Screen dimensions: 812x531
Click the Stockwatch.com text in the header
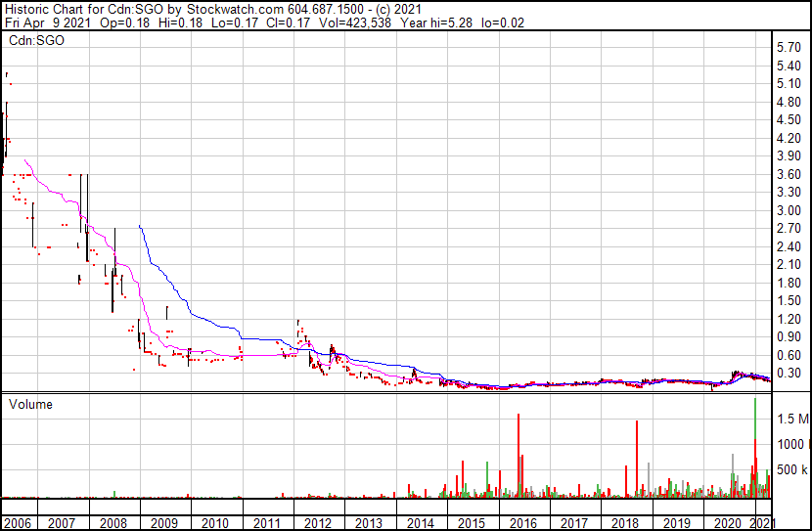pyautogui.click(x=235, y=10)
